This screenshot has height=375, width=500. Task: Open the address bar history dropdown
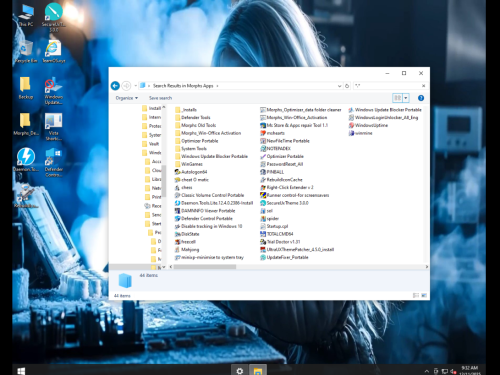pyautogui.click(x=339, y=86)
